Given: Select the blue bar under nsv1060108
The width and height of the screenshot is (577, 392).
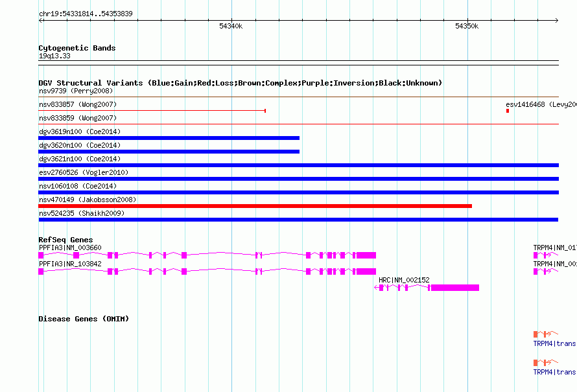Looking at the screenshot, I should tap(298, 192).
